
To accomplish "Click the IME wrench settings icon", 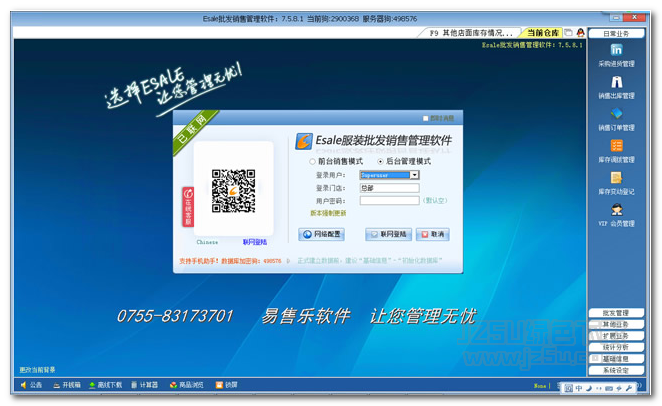I will pyautogui.click(x=629, y=388).
